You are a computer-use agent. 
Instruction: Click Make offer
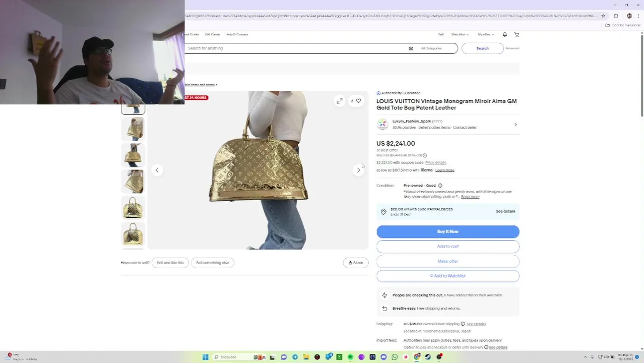[447, 261]
